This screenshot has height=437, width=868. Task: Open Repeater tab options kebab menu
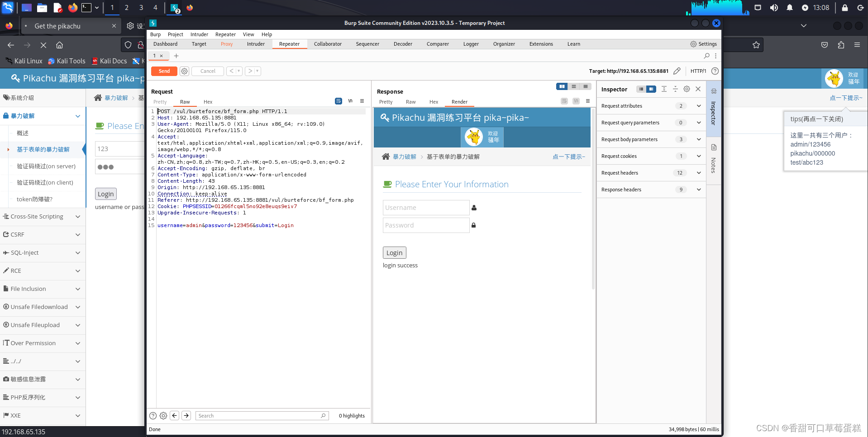[x=715, y=56]
